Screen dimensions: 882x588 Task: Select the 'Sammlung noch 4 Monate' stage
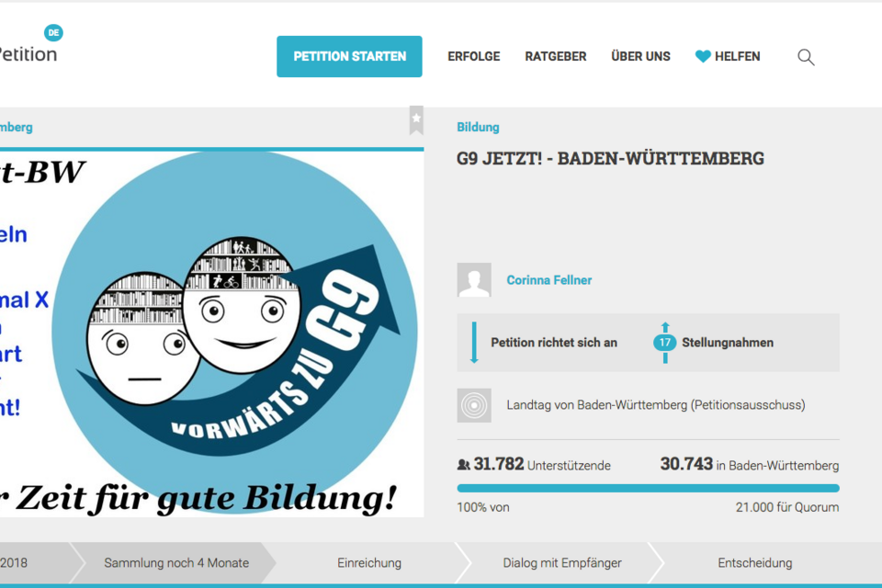[x=176, y=562]
